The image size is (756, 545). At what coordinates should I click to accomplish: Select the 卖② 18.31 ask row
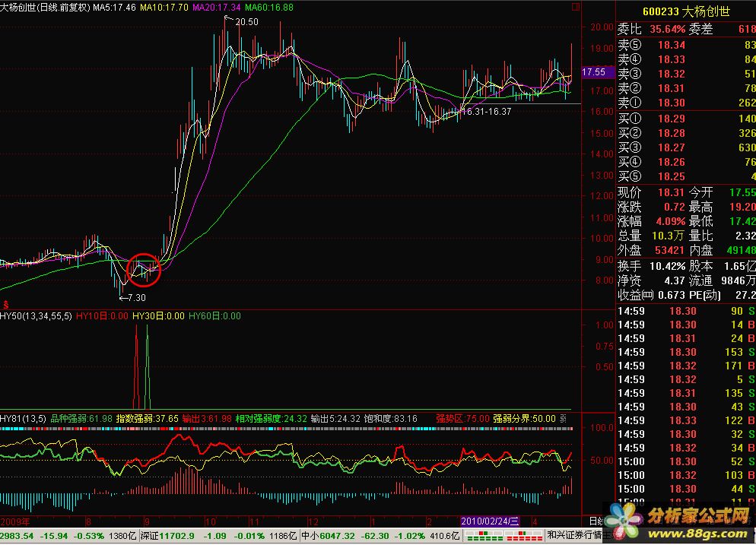coord(687,89)
